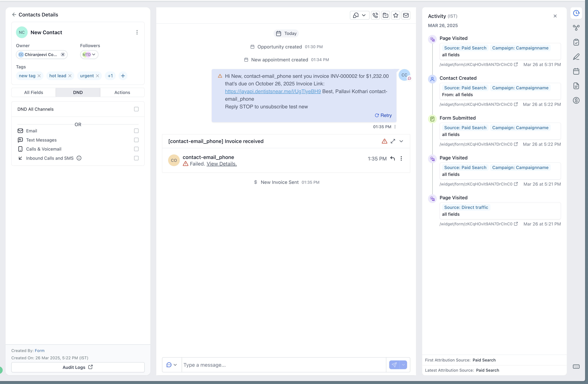The image size is (588, 384).
Task: Retry sending the failed invoice SMS
Action: (383, 115)
